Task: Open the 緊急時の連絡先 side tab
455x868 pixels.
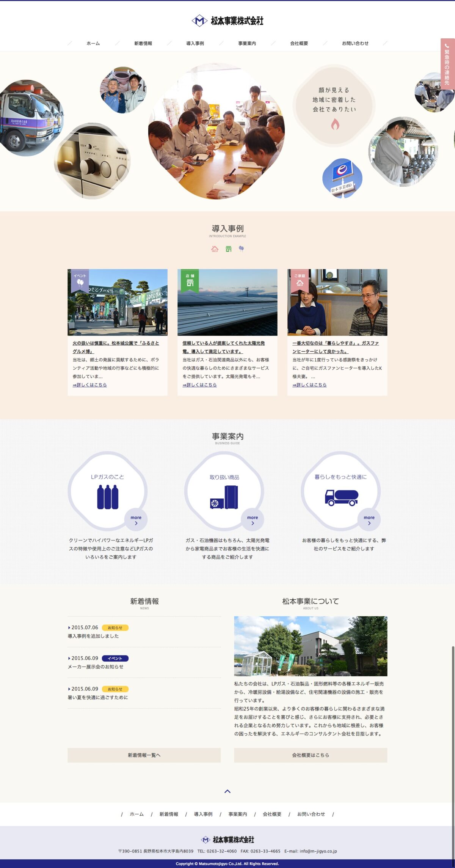Action: coord(447,64)
